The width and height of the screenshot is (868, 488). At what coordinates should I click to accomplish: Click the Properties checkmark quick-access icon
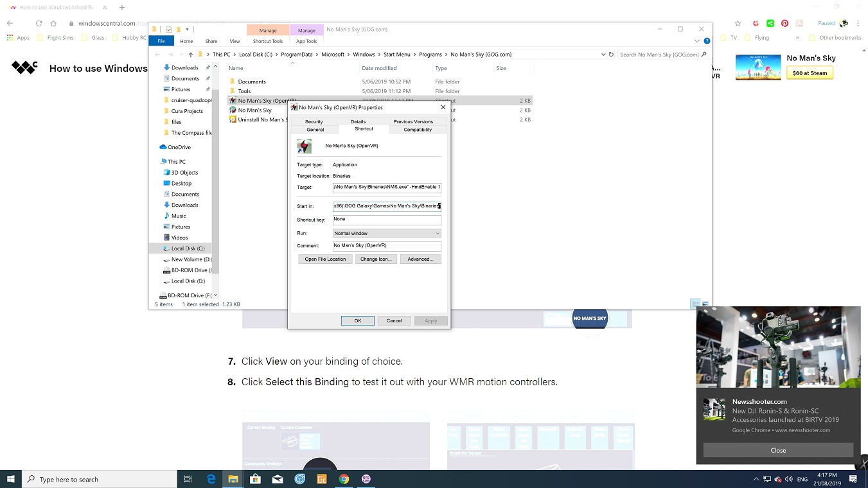pos(168,29)
